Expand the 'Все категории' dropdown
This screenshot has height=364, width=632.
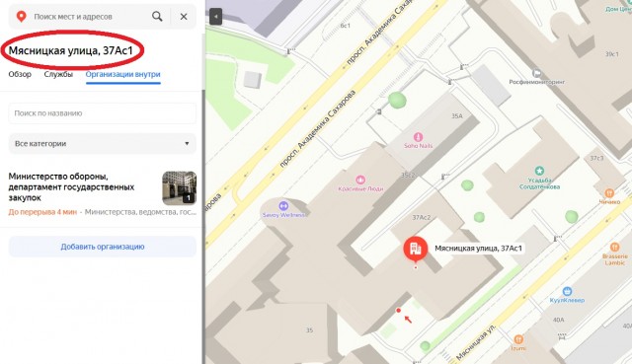tap(103, 143)
